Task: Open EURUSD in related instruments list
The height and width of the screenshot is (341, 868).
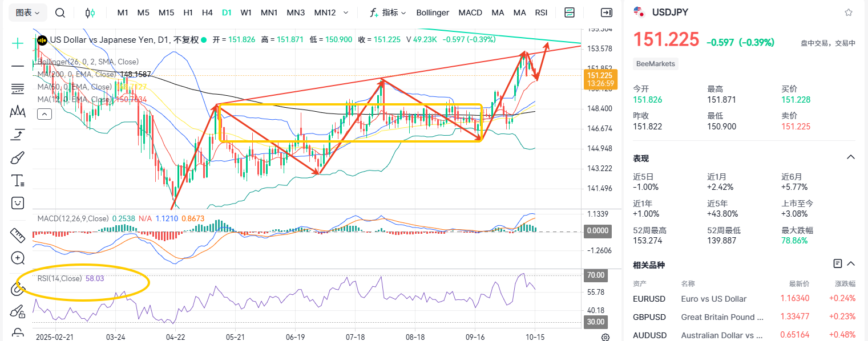Action: (649, 299)
